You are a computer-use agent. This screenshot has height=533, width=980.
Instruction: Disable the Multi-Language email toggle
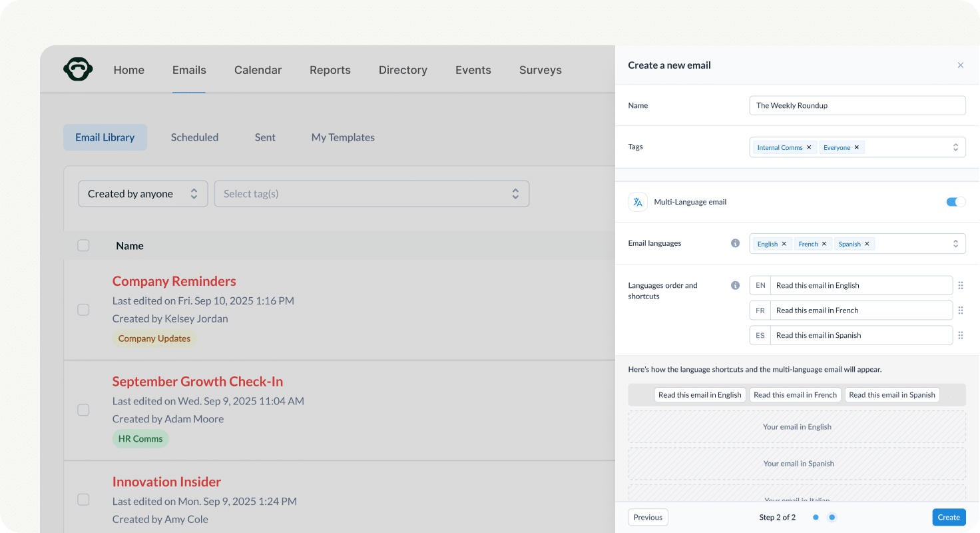pyautogui.click(x=955, y=201)
